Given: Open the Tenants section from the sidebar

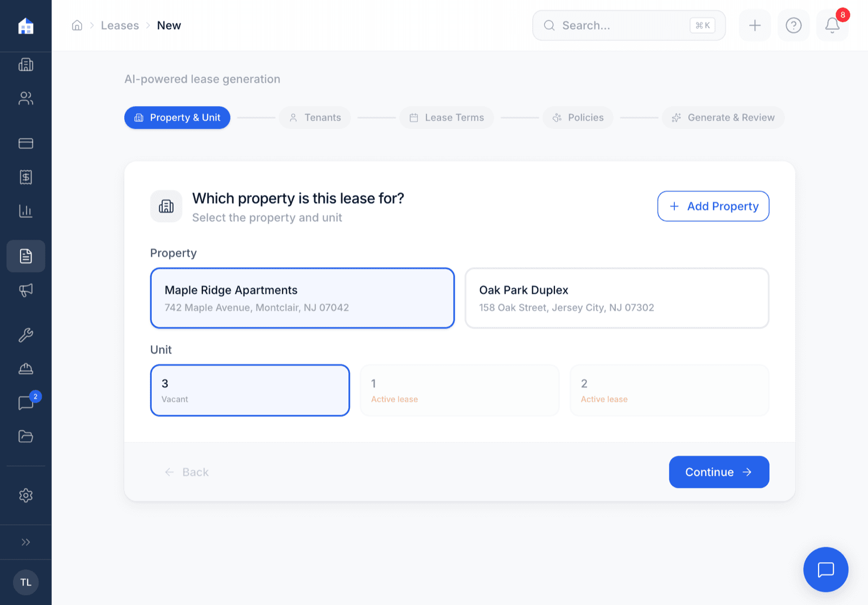Looking at the screenshot, I should [25, 98].
